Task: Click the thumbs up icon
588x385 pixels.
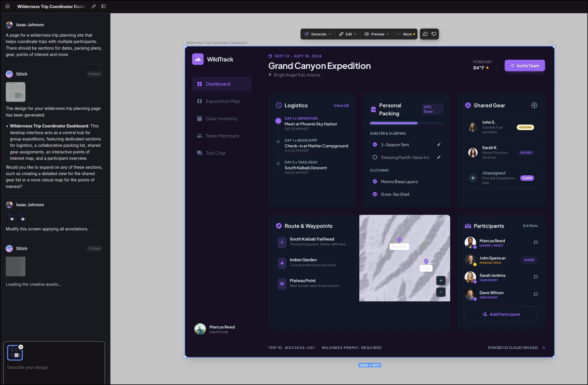Action: [x=425, y=34]
